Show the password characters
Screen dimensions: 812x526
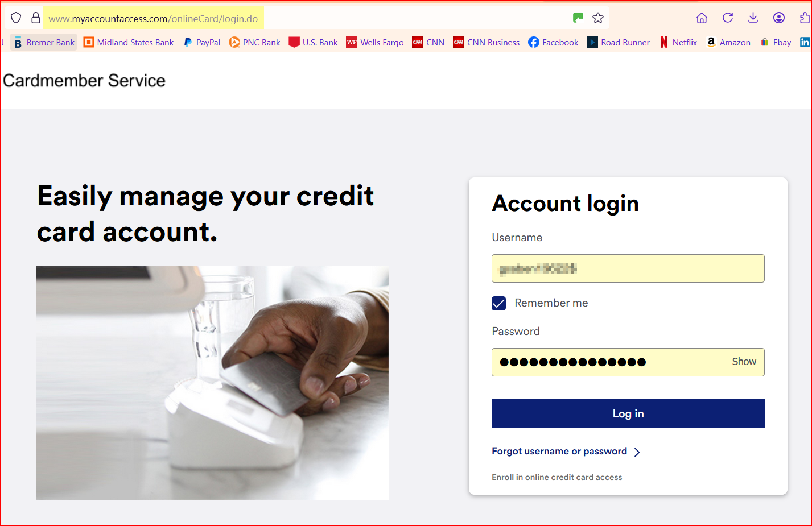744,362
